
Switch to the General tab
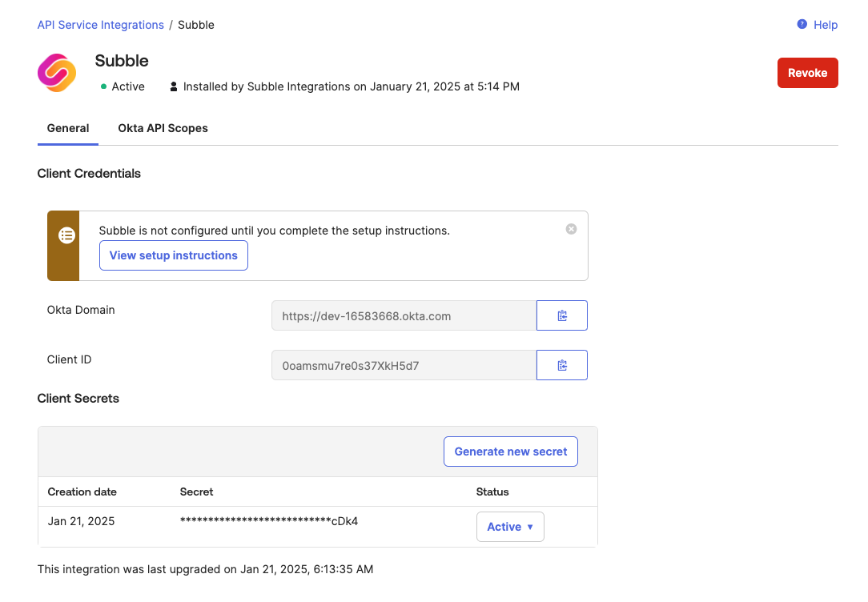click(68, 128)
